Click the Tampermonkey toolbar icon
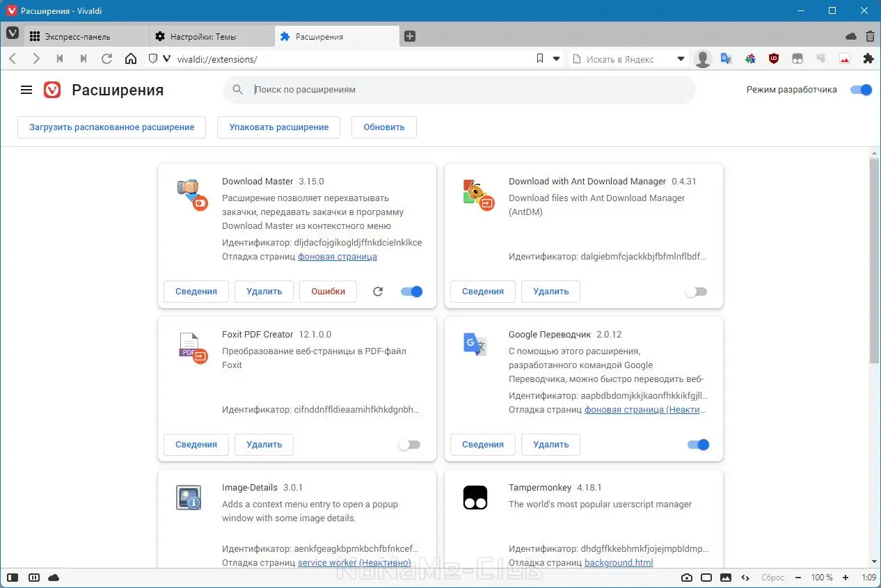This screenshot has height=588, width=881. coord(797,59)
